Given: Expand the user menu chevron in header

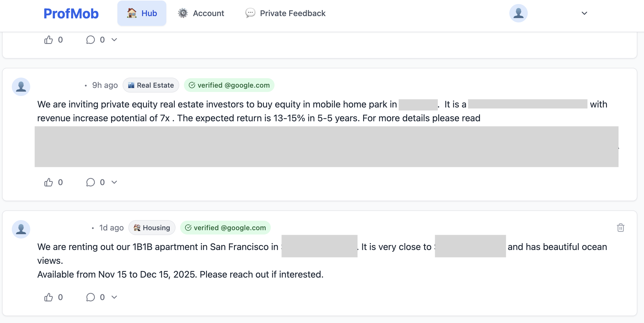Looking at the screenshot, I should coord(584,13).
